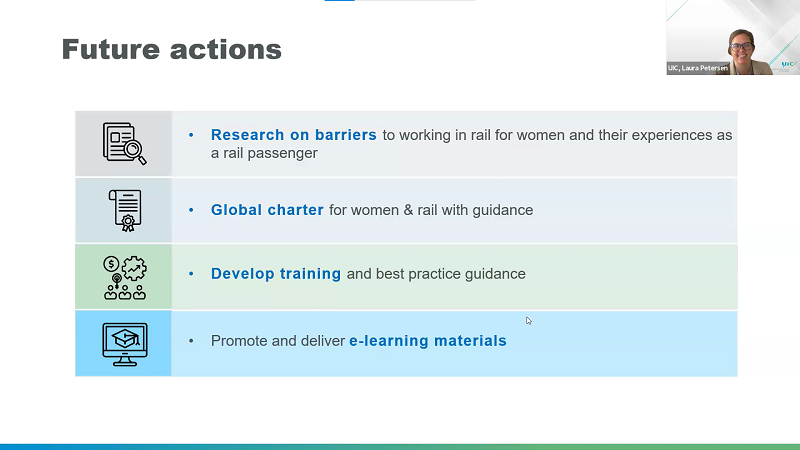Click 'for women & rail with guidance' text
The height and width of the screenshot is (450, 800).
tap(430, 210)
